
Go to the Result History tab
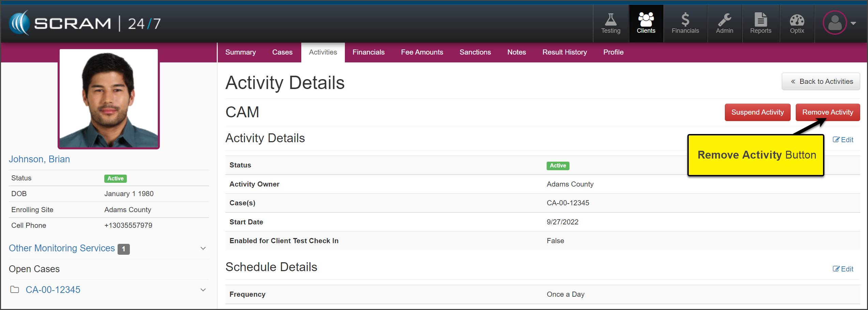(x=564, y=52)
